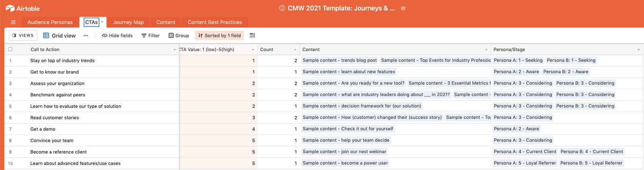Open the hamburger tables menu
The height and width of the screenshot is (170, 644).
point(13,22)
